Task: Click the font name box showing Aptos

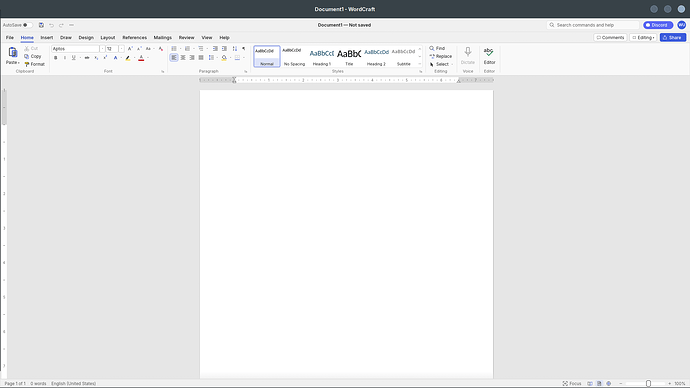Action: click(75, 49)
